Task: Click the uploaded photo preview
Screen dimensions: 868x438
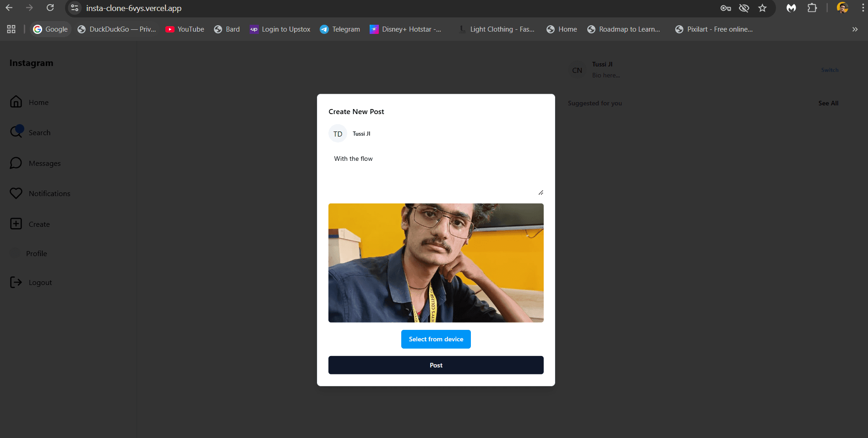Action: (436, 263)
